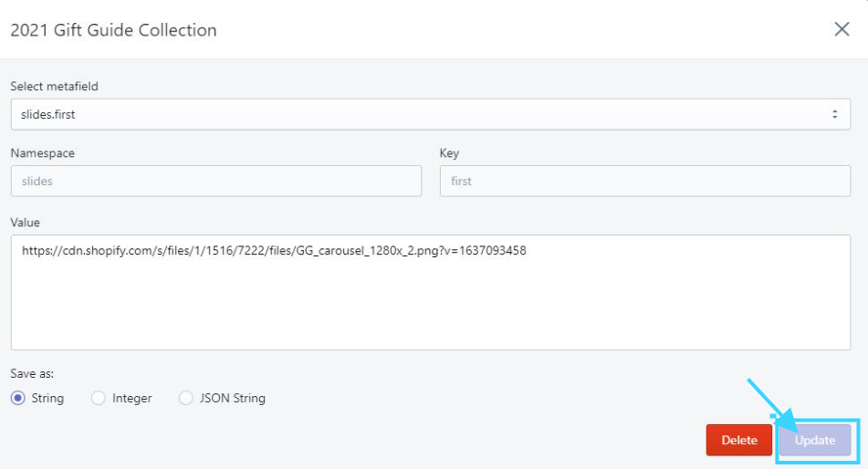The width and height of the screenshot is (868, 469).
Task: Click the Namespace field containing slides
Action: 215,181
